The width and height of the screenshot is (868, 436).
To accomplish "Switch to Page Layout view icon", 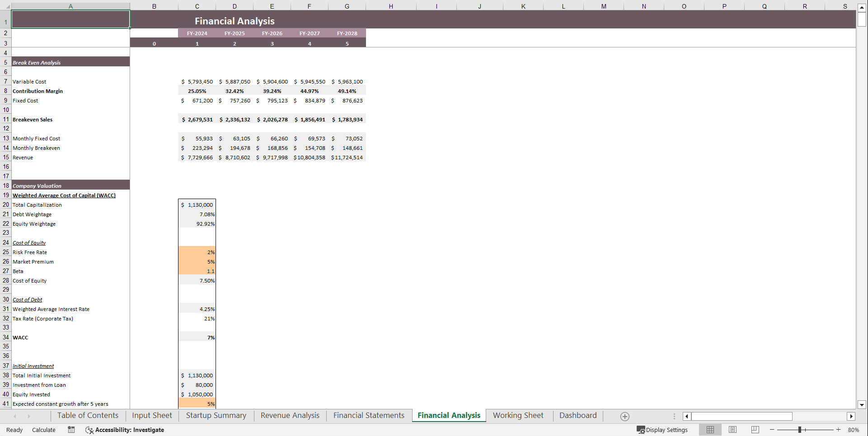I will point(732,430).
